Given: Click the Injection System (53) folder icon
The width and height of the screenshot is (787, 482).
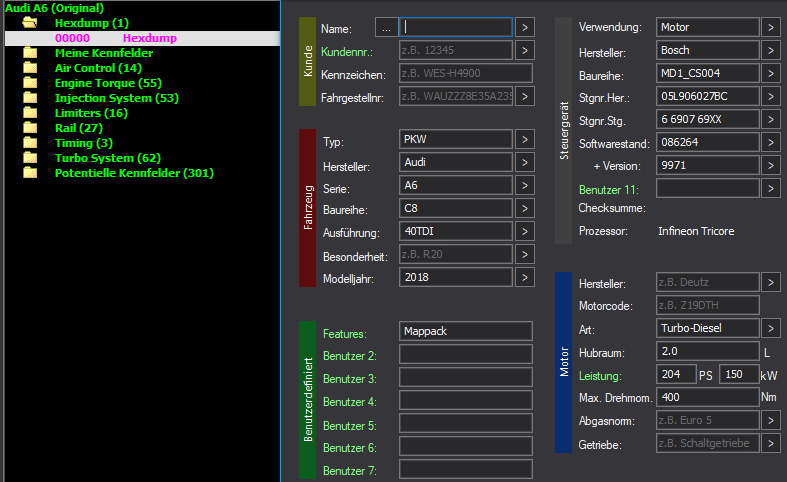Looking at the screenshot, I should tap(30, 98).
